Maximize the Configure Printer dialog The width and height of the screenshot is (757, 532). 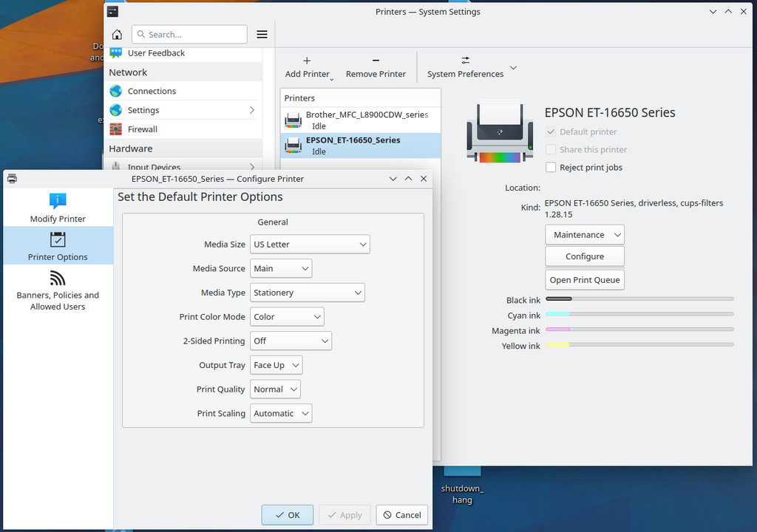click(408, 179)
